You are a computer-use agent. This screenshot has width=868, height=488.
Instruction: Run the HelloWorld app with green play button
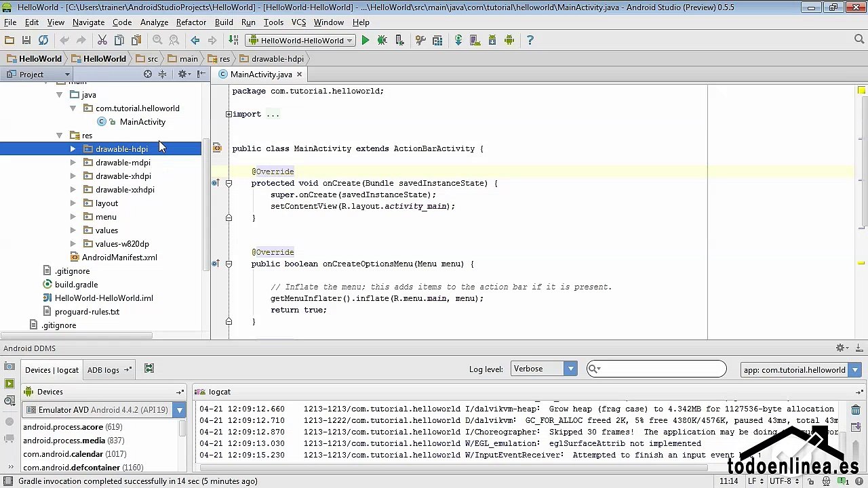366,41
